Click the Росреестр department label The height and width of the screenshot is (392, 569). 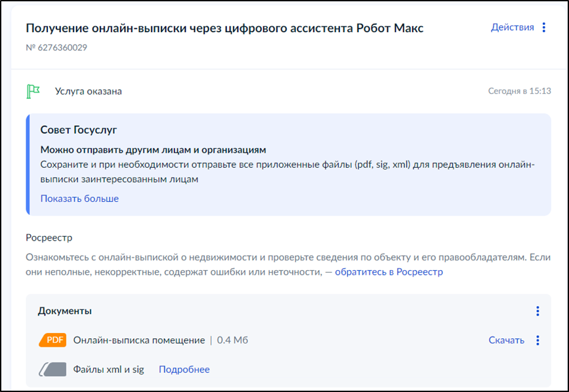(x=49, y=237)
